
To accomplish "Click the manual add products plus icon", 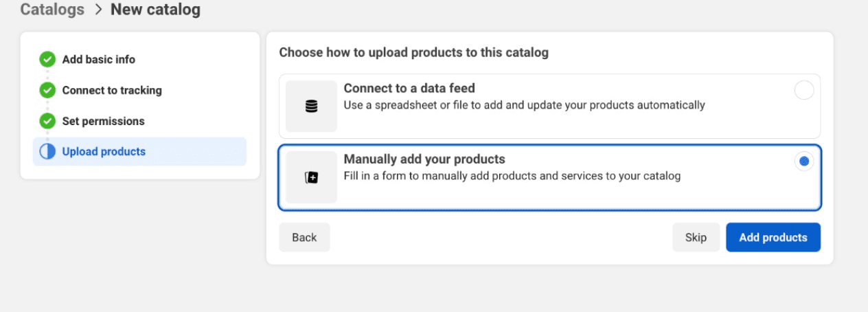I will [311, 178].
